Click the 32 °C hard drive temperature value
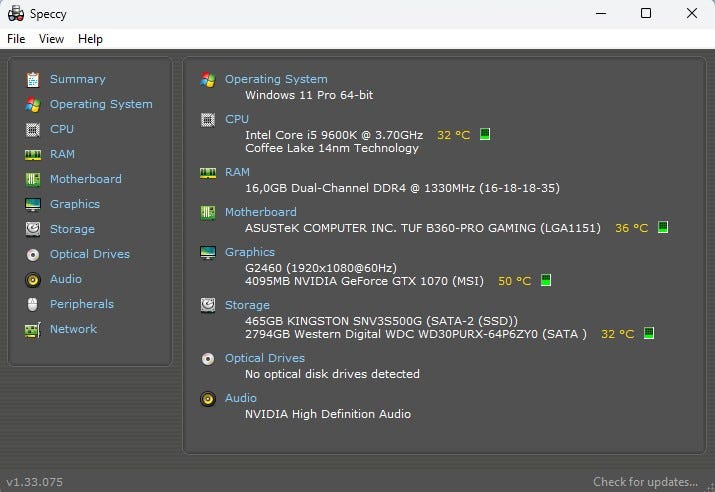715x492 pixels. tap(617, 334)
